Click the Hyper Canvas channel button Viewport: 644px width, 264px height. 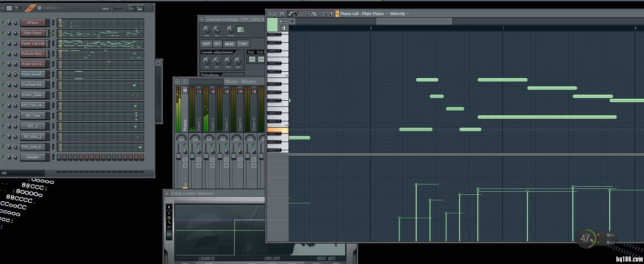coord(33,43)
